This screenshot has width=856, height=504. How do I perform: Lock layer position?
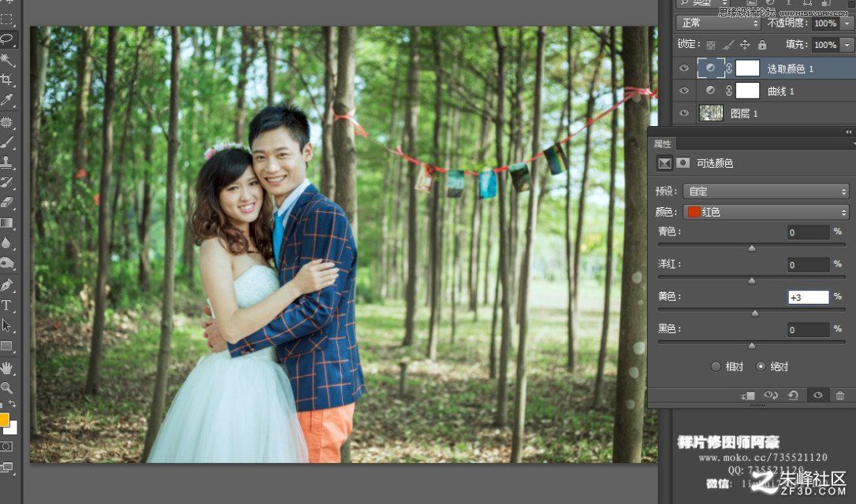745,45
